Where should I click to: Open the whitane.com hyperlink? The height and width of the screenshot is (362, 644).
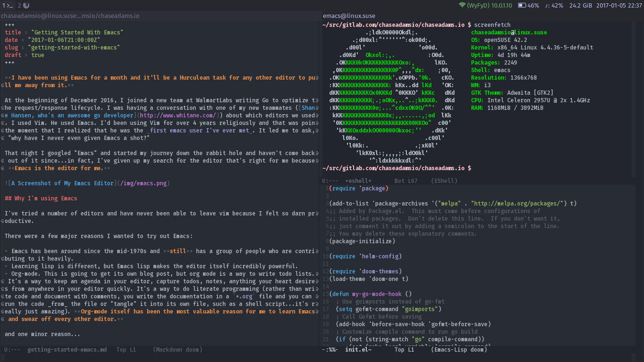(x=177, y=115)
